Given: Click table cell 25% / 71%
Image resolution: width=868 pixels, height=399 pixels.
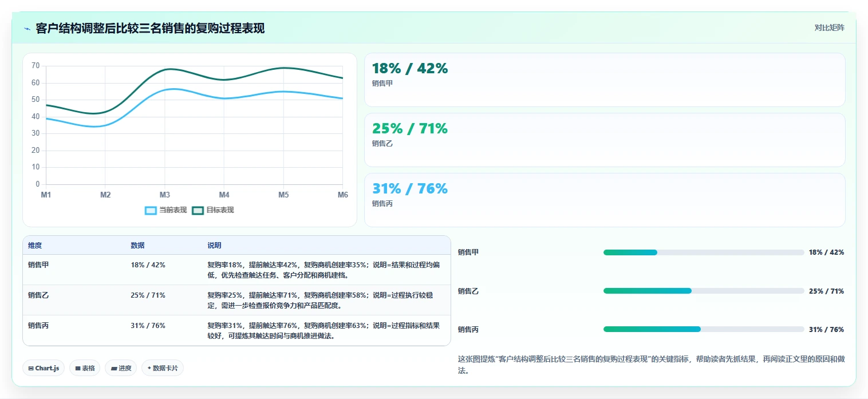Looking at the screenshot, I should tap(148, 295).
